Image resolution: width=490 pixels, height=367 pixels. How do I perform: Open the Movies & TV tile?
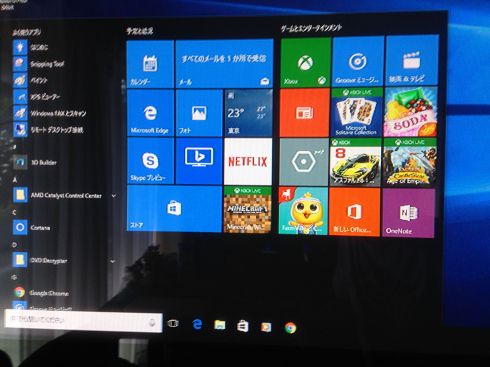[412, 60]
